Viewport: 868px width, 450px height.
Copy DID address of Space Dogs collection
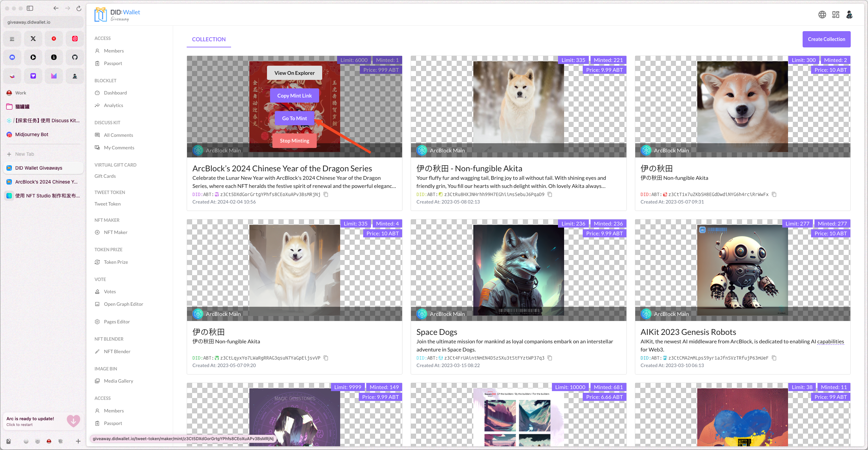550,358
